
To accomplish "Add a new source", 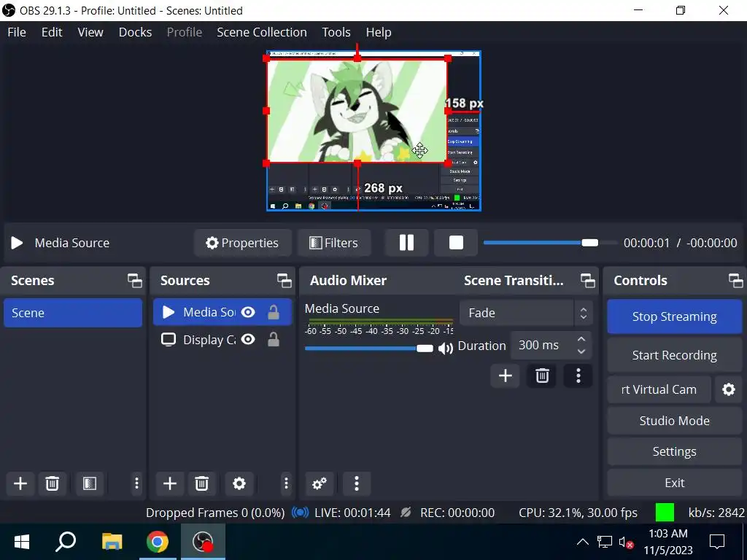I will point(169,484).
